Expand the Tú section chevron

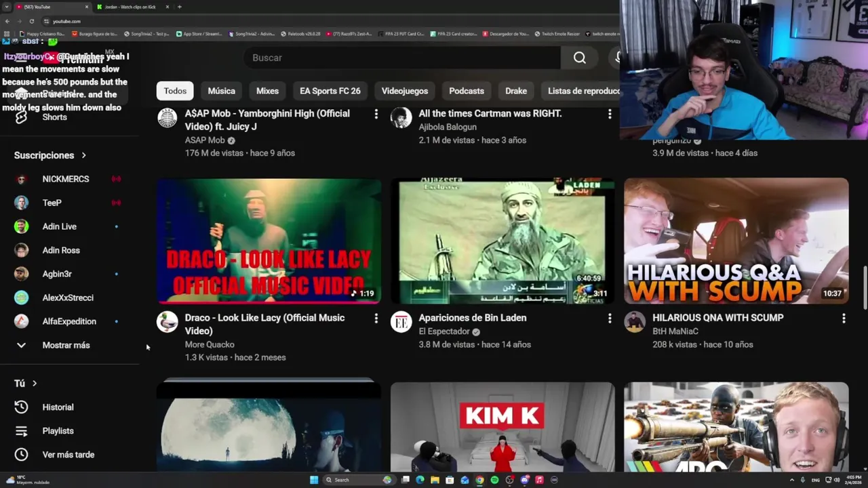point(35,384)
